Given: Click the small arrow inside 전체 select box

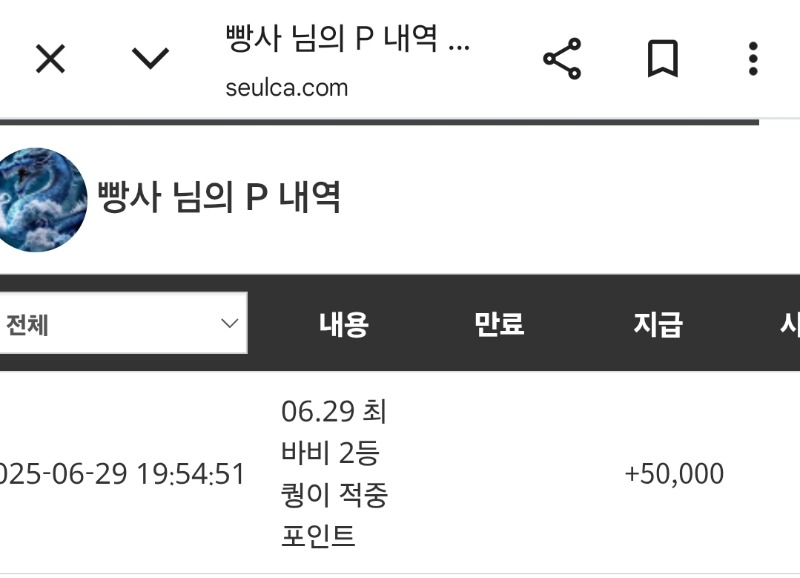Looking at the screenshot, I should [230, 323].
